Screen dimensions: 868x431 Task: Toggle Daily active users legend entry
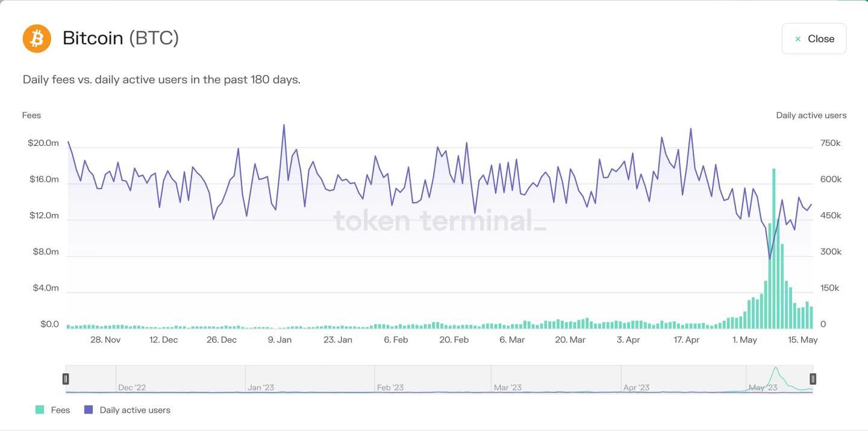127,410
